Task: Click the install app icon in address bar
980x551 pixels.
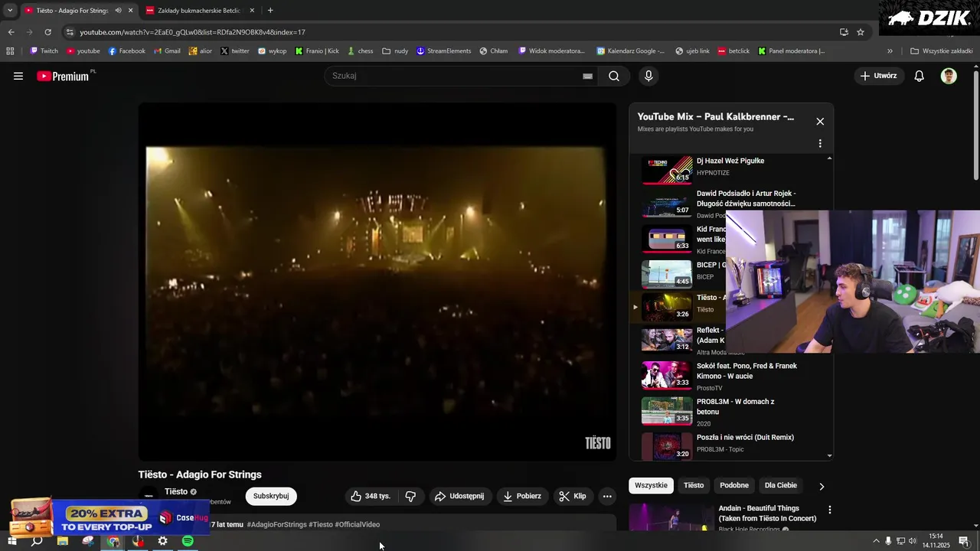Action: coord(844,32)
